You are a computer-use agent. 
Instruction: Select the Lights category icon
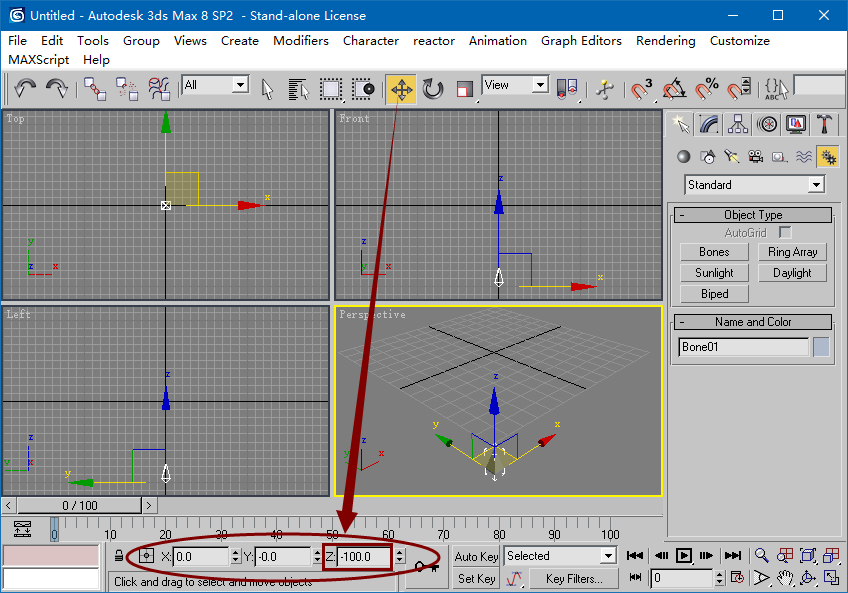click(732, 157)
